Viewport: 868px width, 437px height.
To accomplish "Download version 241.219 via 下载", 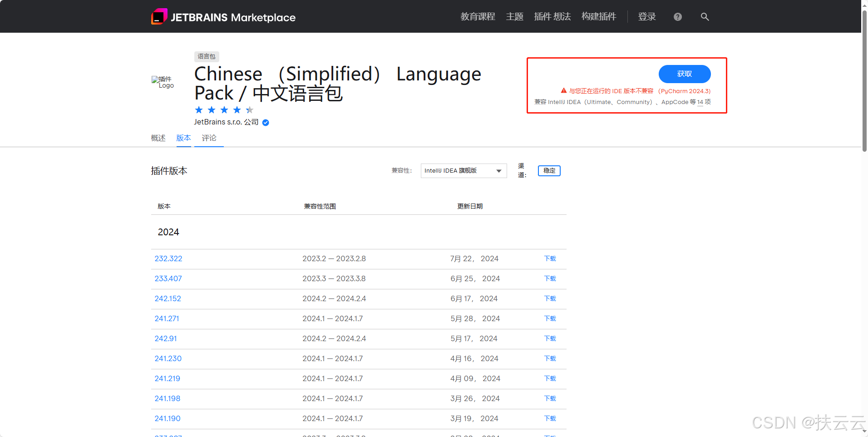I will pyautogui.click(x=550, y=379).
